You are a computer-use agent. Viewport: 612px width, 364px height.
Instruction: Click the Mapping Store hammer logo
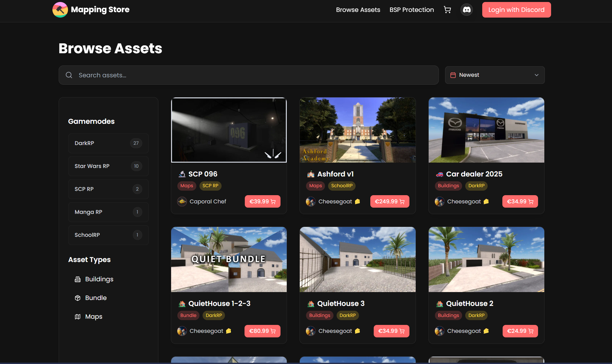[60, 10]
